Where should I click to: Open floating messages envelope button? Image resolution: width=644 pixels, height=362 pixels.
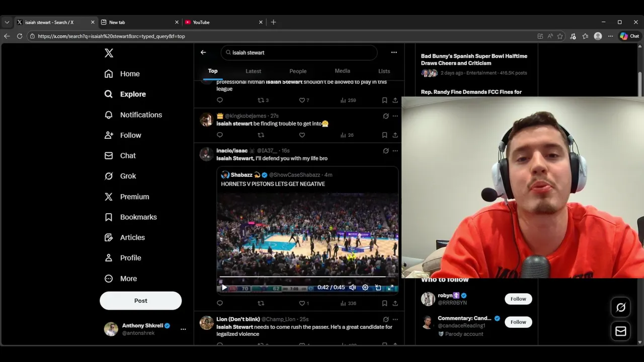[621, 331]
